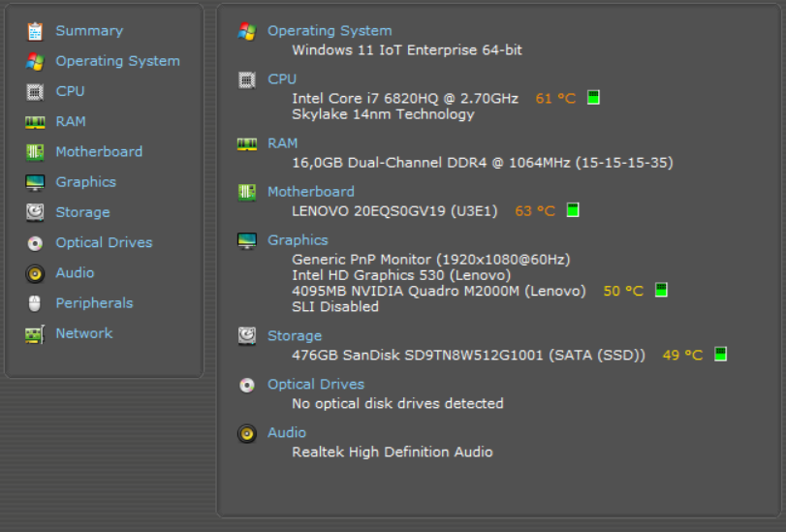Screen dimensions: 786x532
Task: Click the CPU temperature value 61 °C
Action: pyautogui.click(x=555, y=98)
